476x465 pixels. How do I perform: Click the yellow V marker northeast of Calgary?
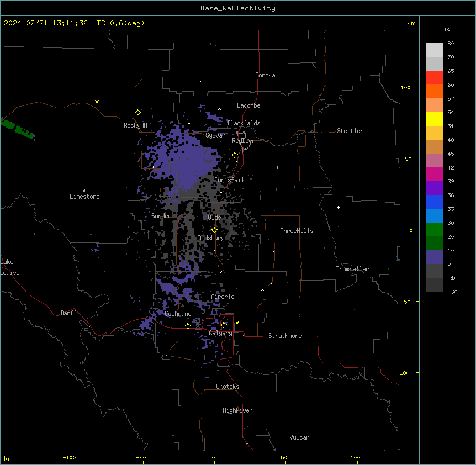(x=237, y=323)
